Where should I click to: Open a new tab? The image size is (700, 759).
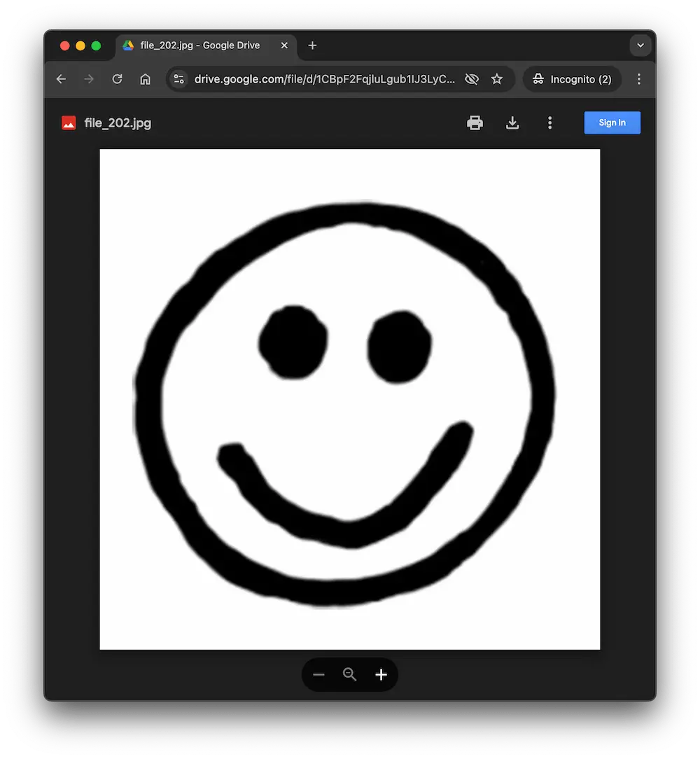pyautogui.click(x=312, y=46)
